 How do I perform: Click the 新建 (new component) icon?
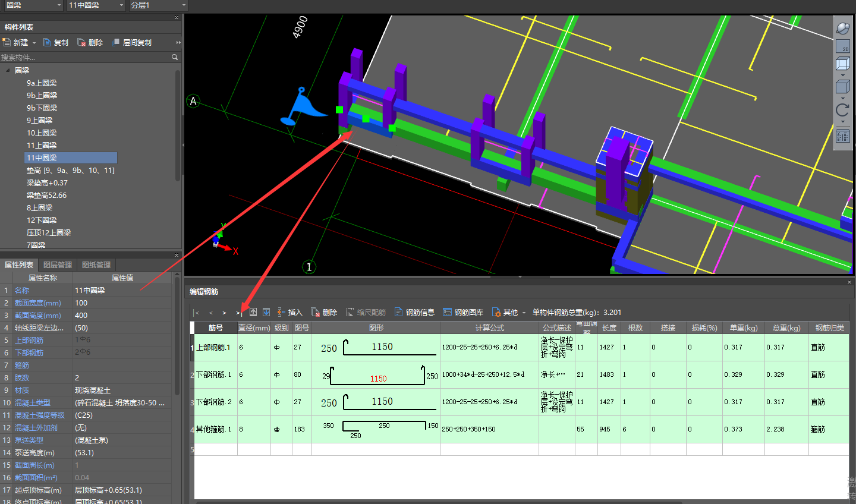pos(7,42)
